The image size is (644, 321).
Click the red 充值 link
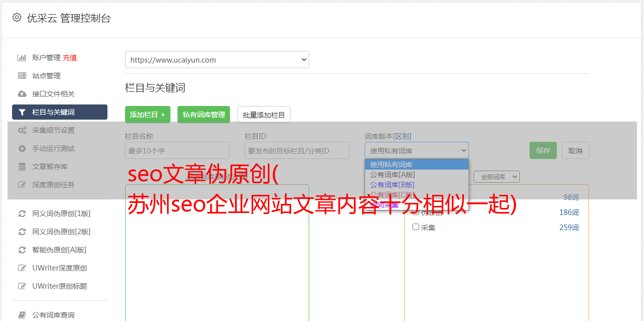(70, 58)
